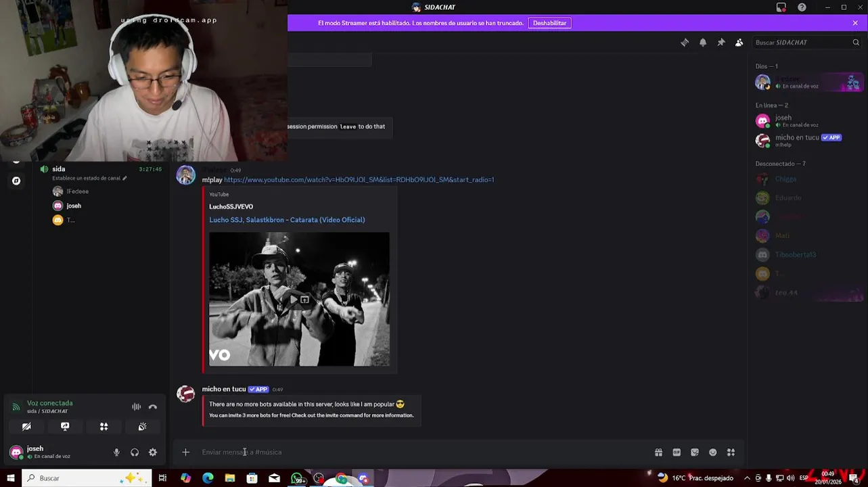Click the round icon left of the channel list

pyautogui.click(x=16, y=181)
